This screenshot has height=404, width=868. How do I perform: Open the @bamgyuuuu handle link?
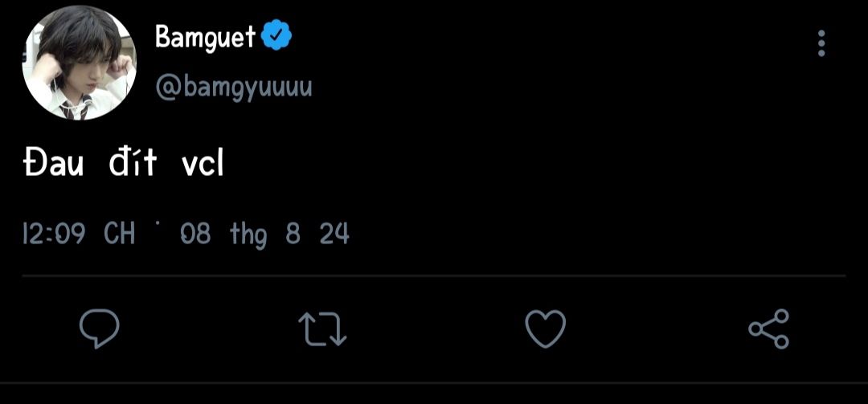(x=233, y=87)
